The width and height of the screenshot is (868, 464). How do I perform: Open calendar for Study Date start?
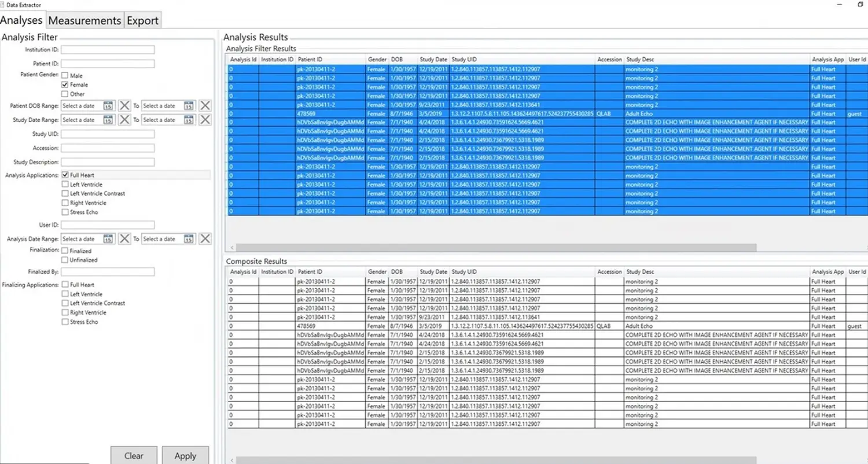tap(108, 120)
